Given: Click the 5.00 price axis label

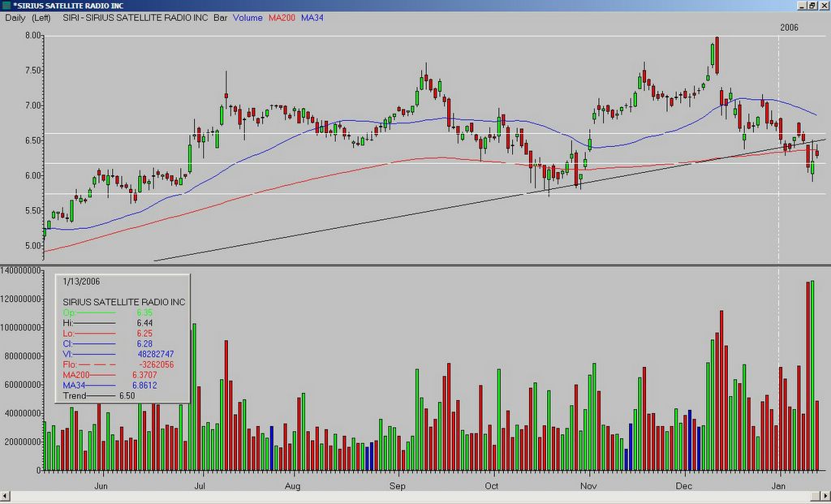Looking at the screenshot, I should tap(33, 245).
